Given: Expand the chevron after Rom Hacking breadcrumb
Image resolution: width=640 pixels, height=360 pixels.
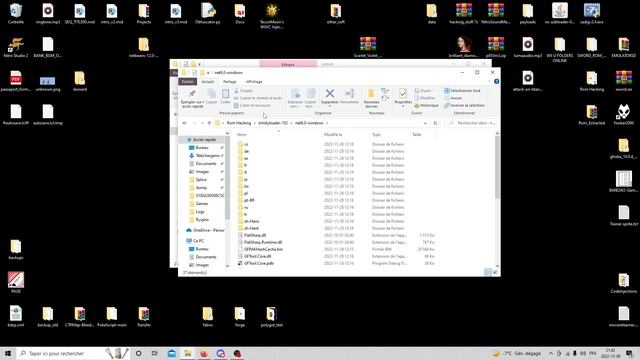Looking at the screenshot, I should pyautogui.click(x=255, y=123).
